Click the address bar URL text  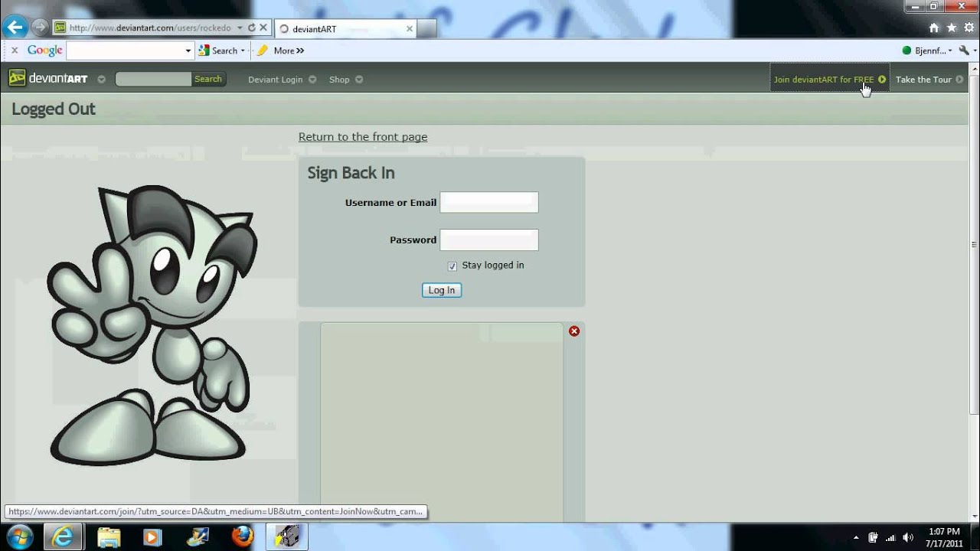(150, 28)
